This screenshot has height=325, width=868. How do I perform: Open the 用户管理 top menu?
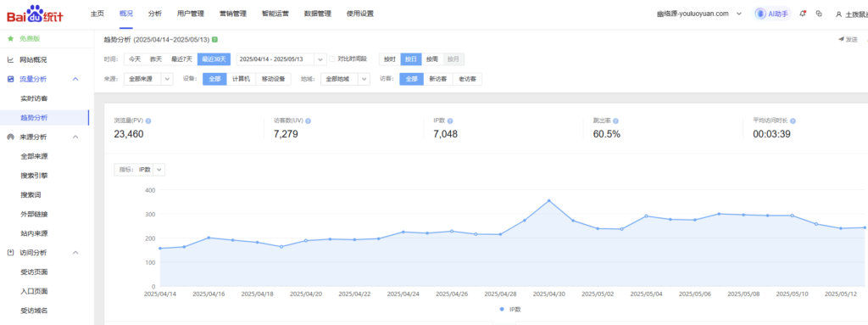[x=191, y=14]
